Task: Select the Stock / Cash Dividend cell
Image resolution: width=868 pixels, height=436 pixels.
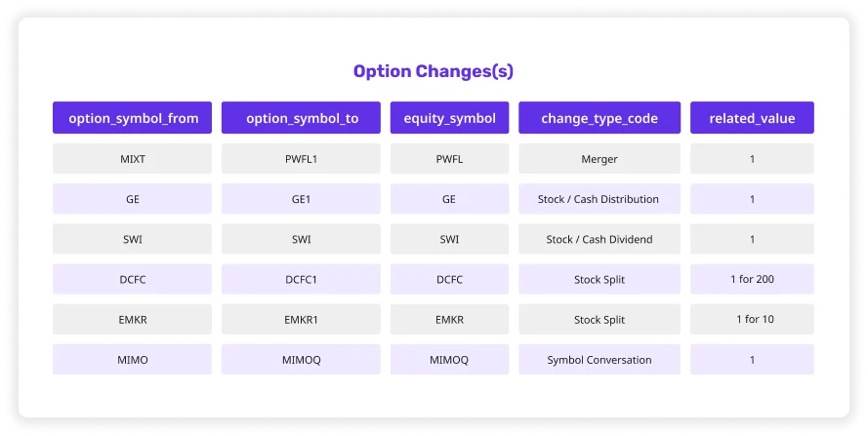Action: point(599,239)
